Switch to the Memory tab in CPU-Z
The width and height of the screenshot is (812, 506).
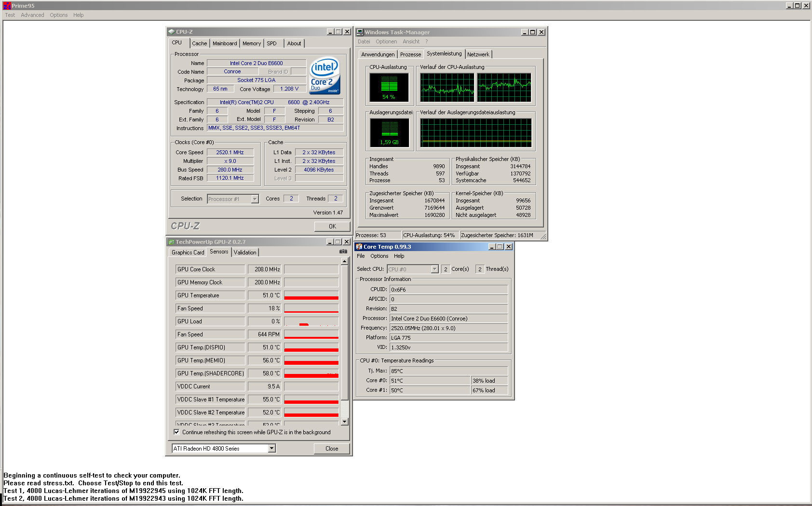point(252,43)
